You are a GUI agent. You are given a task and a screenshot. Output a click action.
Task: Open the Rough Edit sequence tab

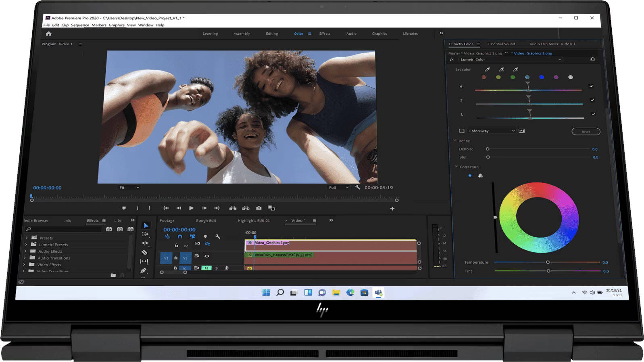(206, 221)
